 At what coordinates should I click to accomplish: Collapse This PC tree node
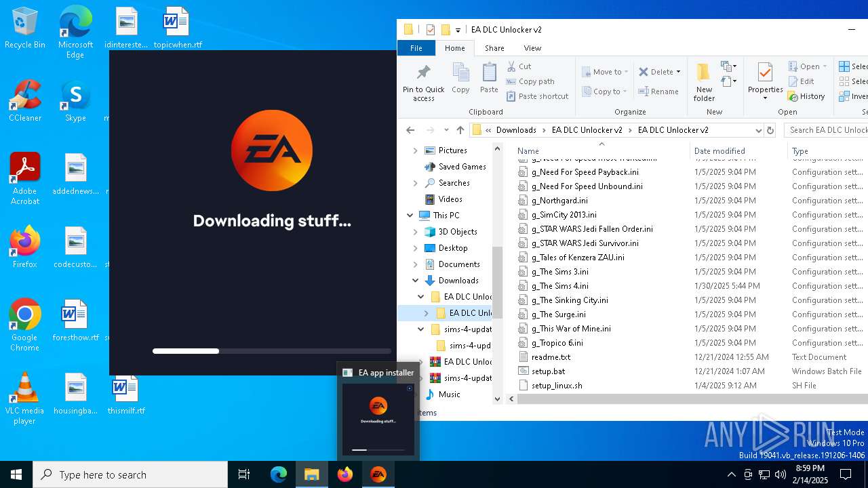(410, 216)
